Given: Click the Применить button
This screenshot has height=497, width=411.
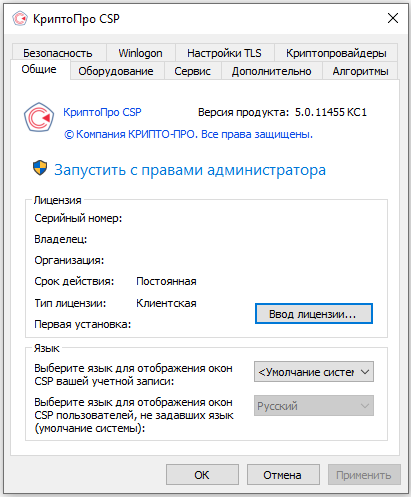Looking at the screenshot, I should click(x=364, y=475).
